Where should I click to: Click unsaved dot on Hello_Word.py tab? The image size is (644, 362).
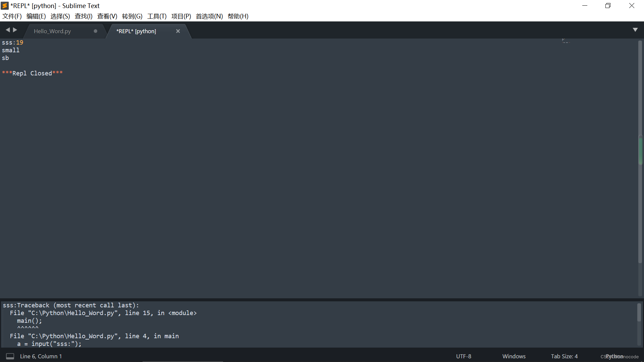(96, 31)
